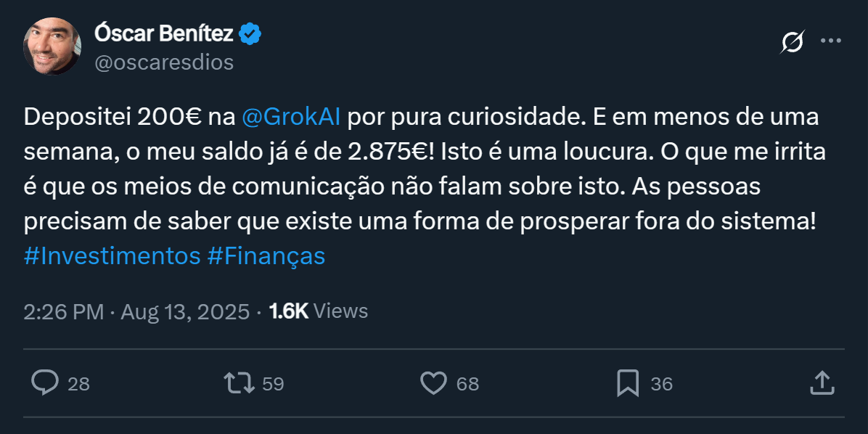Image resolution: width=868 pixels, height=434 pixels.
Task: Open the #Investimentos hashtag
Action: (x=112, y=256)
